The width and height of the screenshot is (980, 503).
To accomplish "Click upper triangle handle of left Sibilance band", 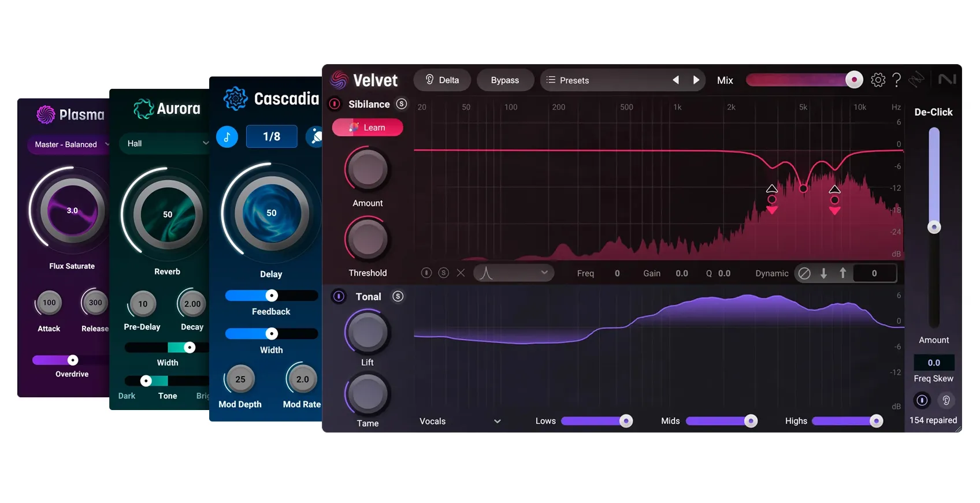I will [772, 189].
